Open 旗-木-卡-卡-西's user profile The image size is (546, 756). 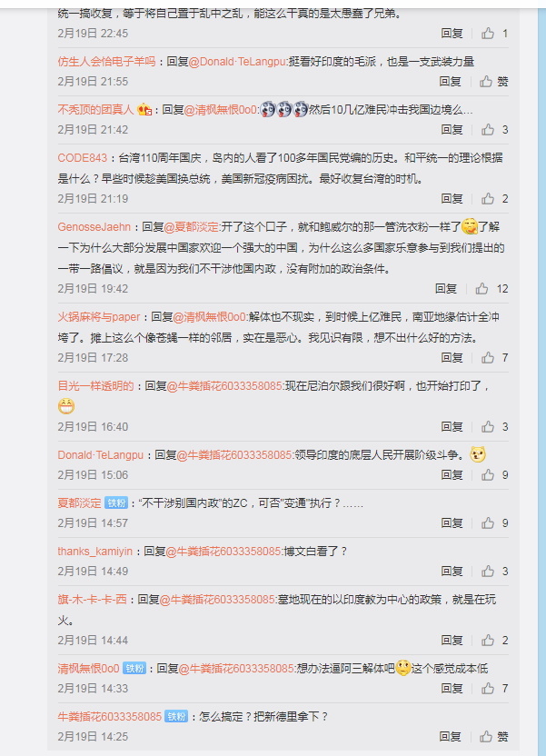pos(92,600)
